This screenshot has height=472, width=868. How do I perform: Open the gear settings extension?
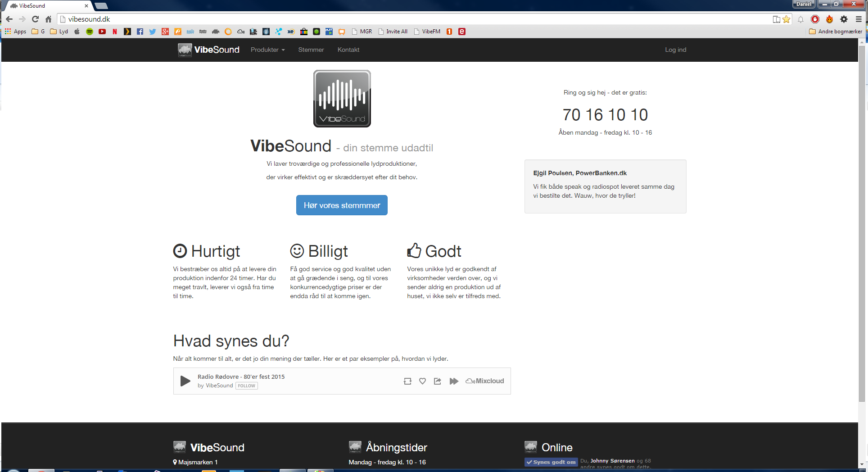(844, 19)
